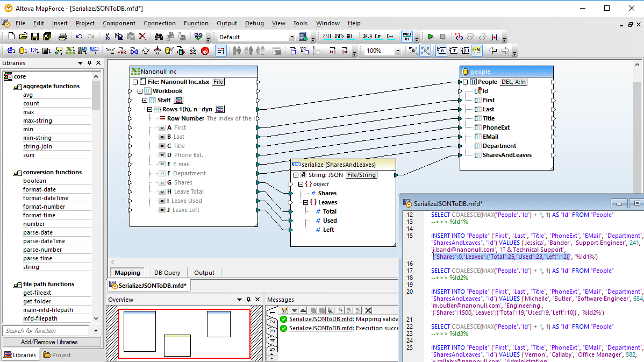644x362 pixels.
Task: Save the current mapping
Action: pos(35,37)
